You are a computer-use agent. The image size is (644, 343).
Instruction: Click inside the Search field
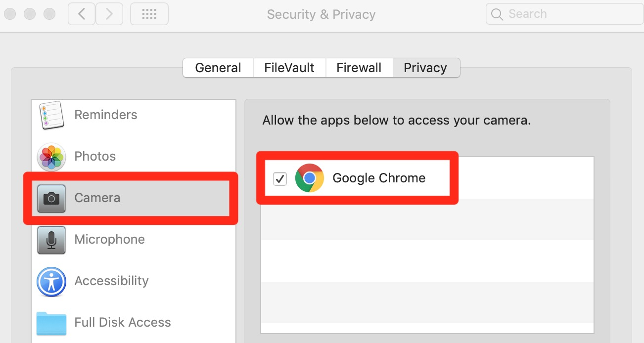click(569, 14)
